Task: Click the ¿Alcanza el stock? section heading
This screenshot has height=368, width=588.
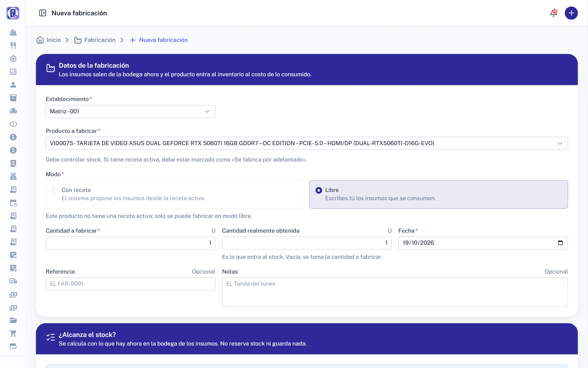Action: (87, 335)
